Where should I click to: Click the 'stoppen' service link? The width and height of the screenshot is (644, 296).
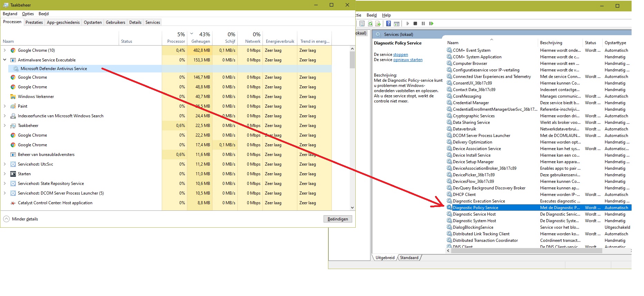pyautogui.click(x=400, y=55)
